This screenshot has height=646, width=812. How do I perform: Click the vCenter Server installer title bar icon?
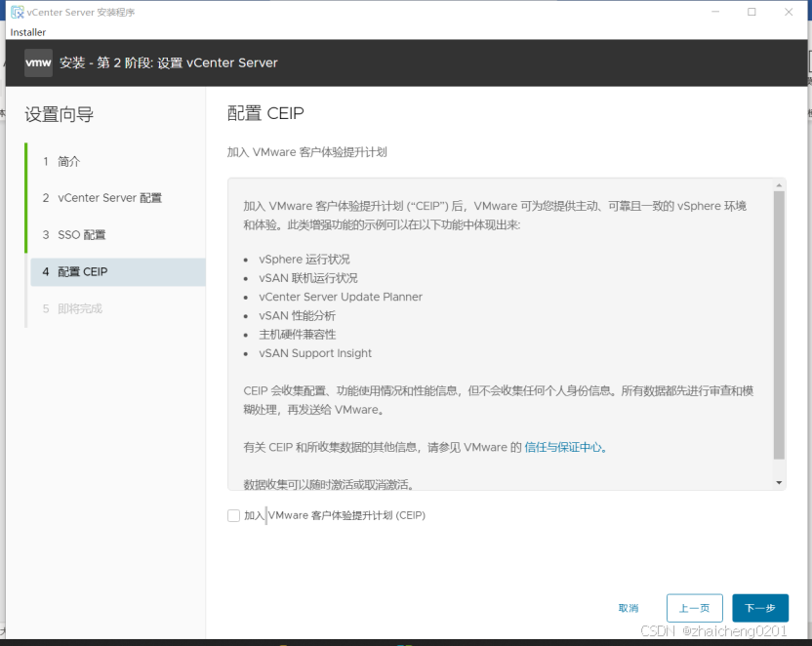click(x=18, y=12)
